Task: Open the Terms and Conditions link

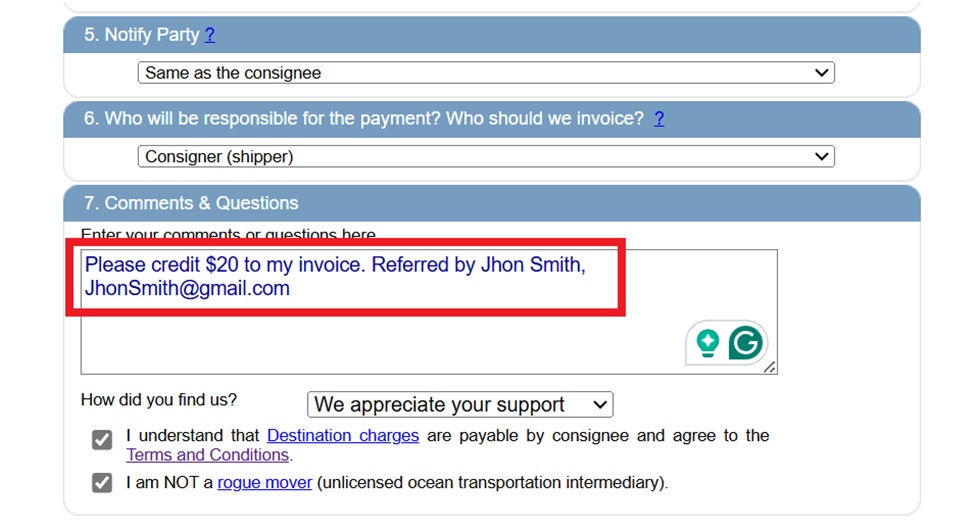Action: coord(208,455)
